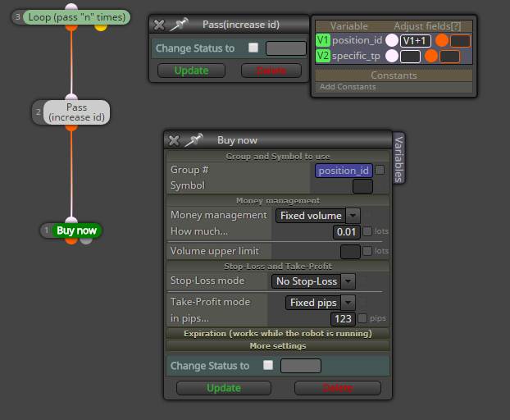Collapse Stop-Loss and Take-Profit section
This screenshot has width=510, height=420.
pos(278,267)
